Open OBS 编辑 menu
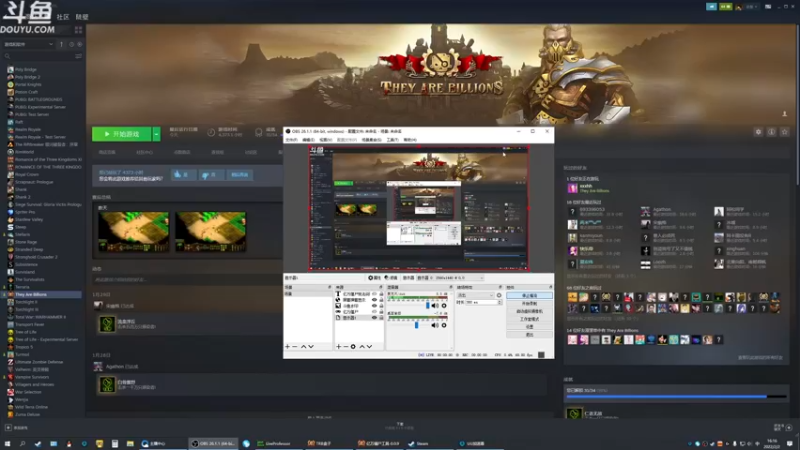Image resolution: width=800 pixels, height=450 pixels. [x=308, y=140]
